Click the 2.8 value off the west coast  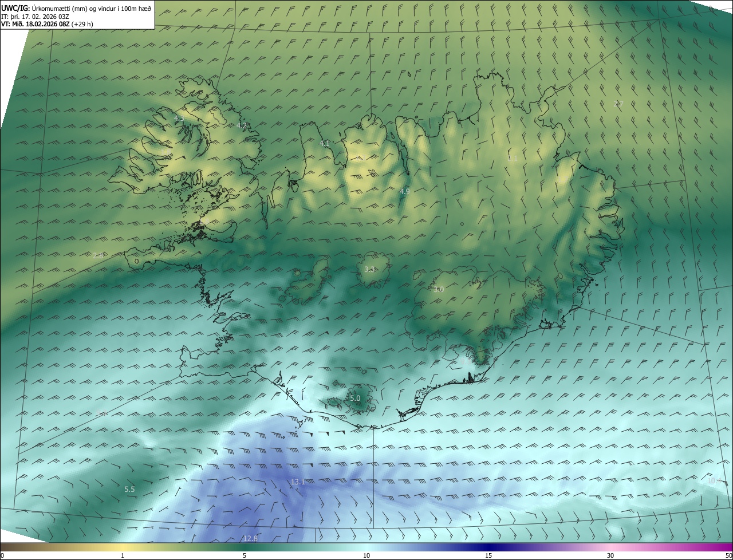pos(98,256)
